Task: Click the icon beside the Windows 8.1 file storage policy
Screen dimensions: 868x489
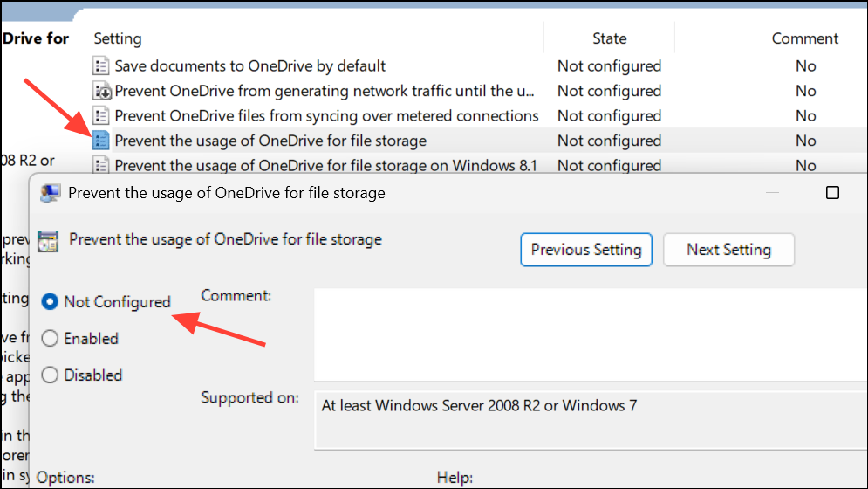Action: pyautogui.click(x=100, y=165)
